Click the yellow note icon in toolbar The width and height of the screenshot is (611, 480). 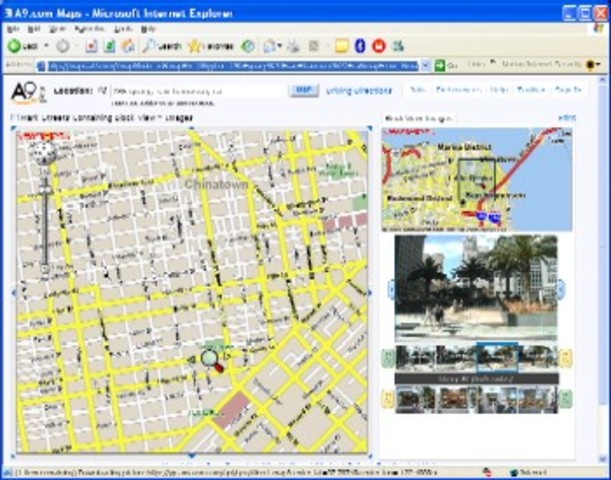[x=341, y=46]
